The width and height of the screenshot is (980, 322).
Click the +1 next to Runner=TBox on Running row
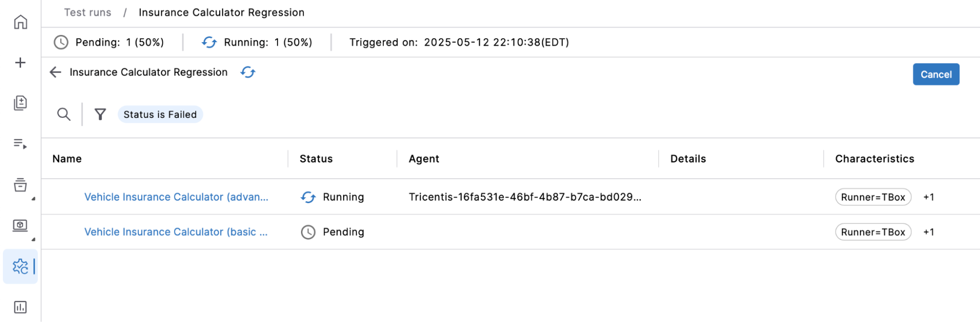tap(929, 197)
